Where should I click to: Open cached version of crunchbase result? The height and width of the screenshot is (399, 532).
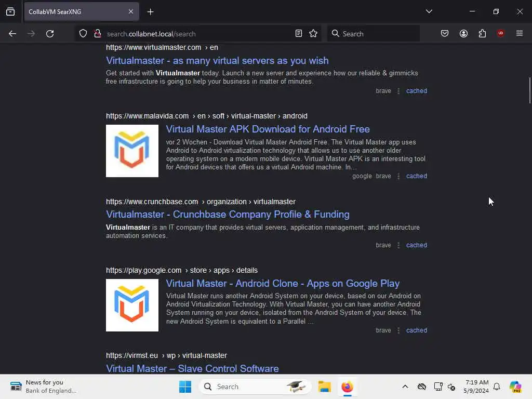(417, 245)
